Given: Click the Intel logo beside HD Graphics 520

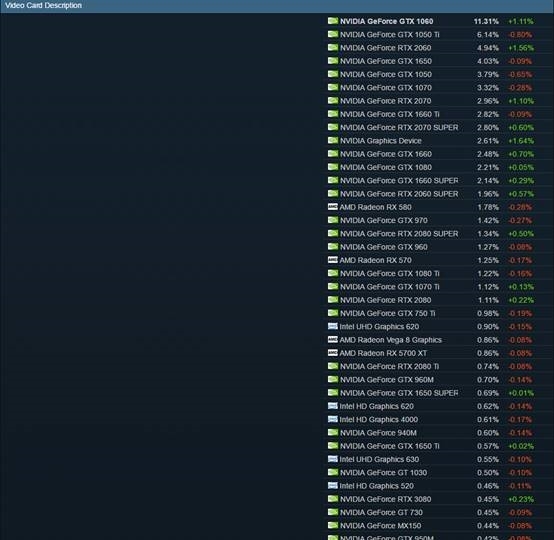Looking at the screenshot, I should point(332,486).
